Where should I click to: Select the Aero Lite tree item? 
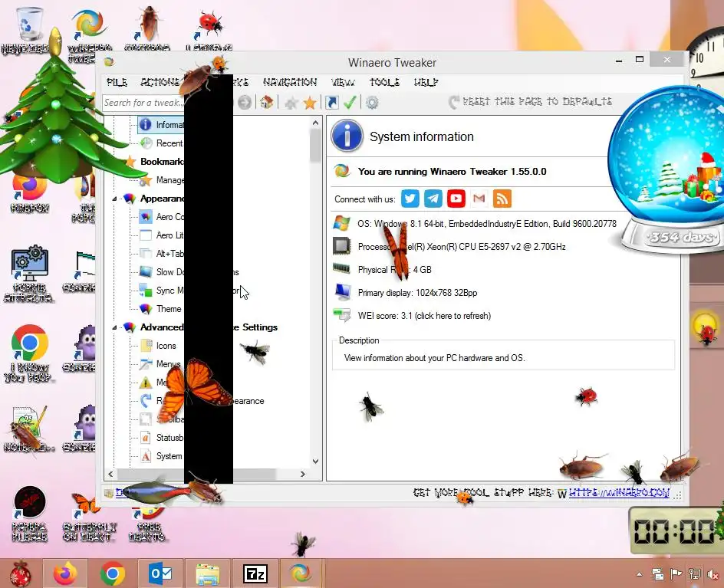[169, 235]
